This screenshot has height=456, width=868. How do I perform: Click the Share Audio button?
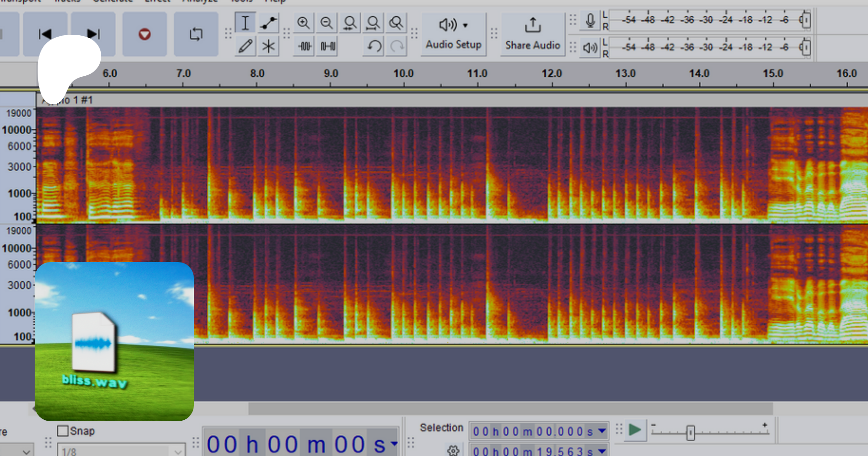tap(532, 34)
